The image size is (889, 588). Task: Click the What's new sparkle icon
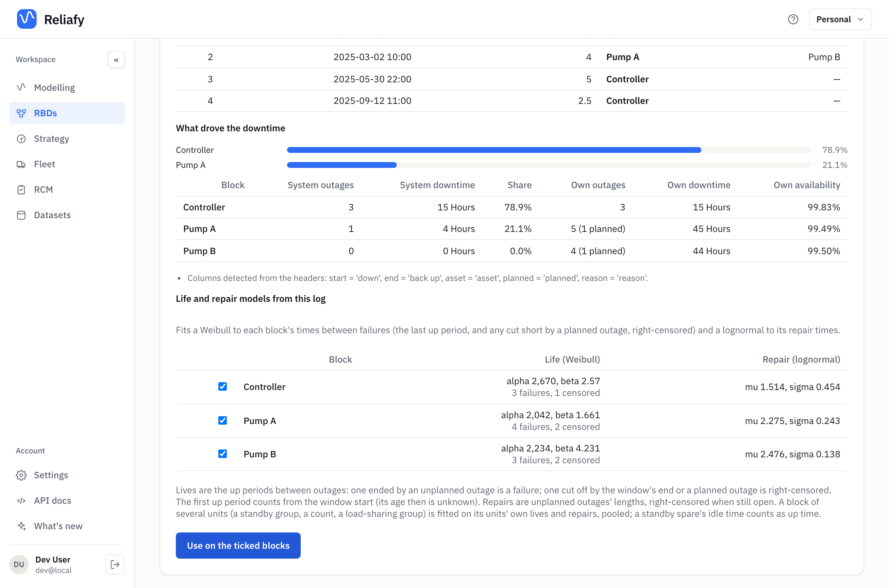pos(21,526)
